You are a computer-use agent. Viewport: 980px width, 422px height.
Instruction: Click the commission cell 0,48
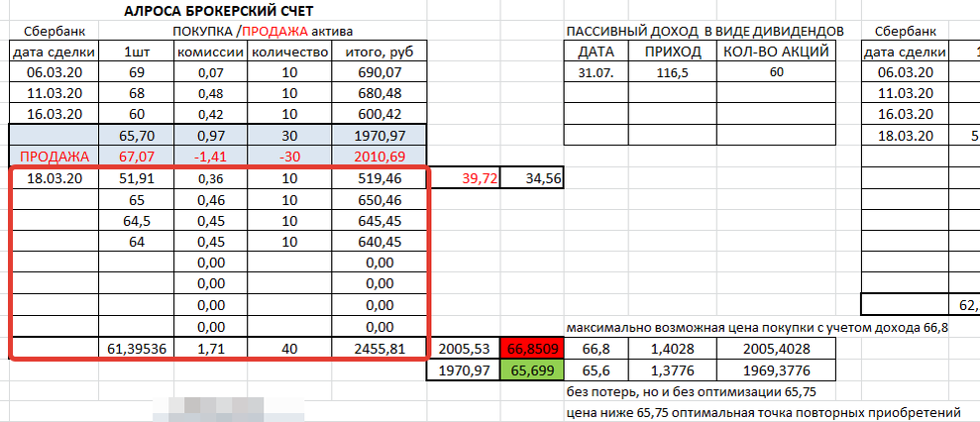211,93
